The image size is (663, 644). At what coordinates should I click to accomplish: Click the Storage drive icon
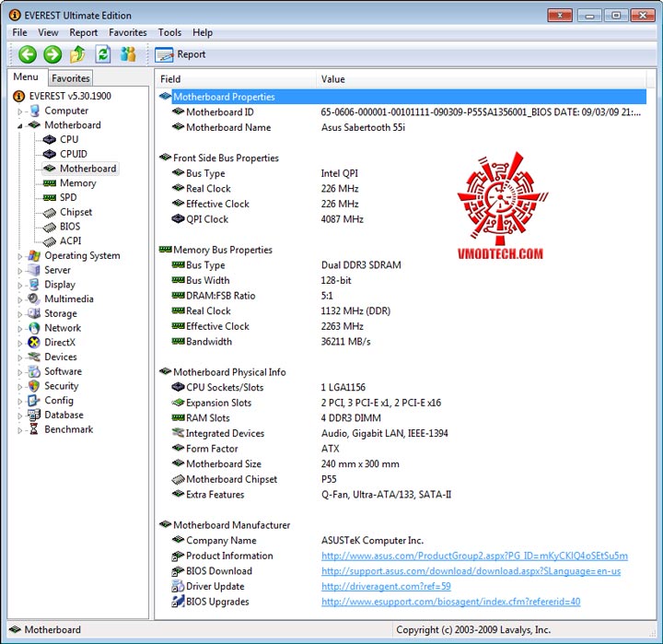(33, 313)
